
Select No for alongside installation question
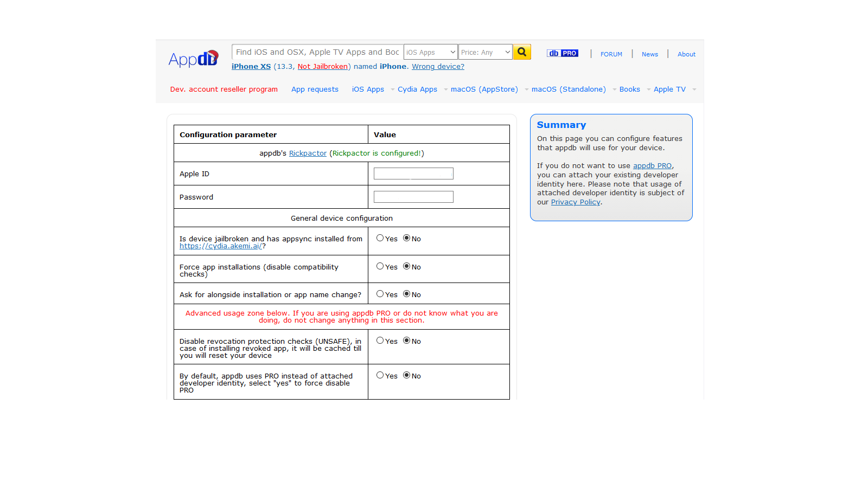[406, 294]
